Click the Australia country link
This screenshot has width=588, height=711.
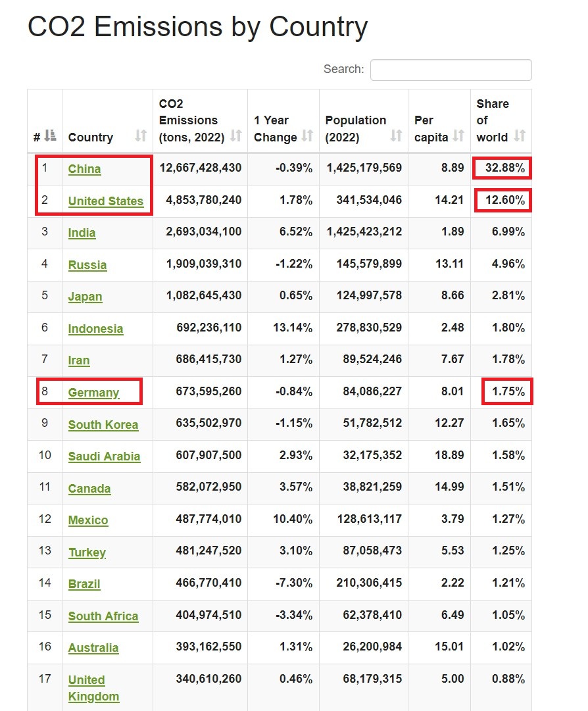[93, 648]
